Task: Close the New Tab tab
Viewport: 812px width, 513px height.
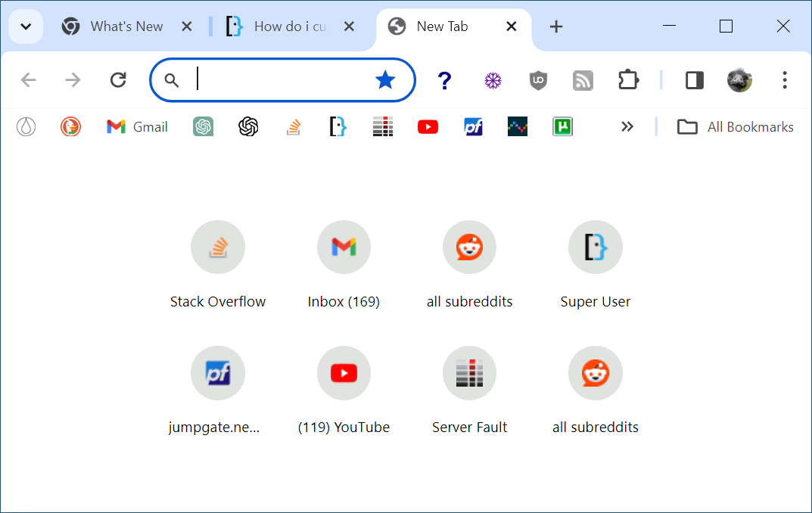Action: coord(511,26)
